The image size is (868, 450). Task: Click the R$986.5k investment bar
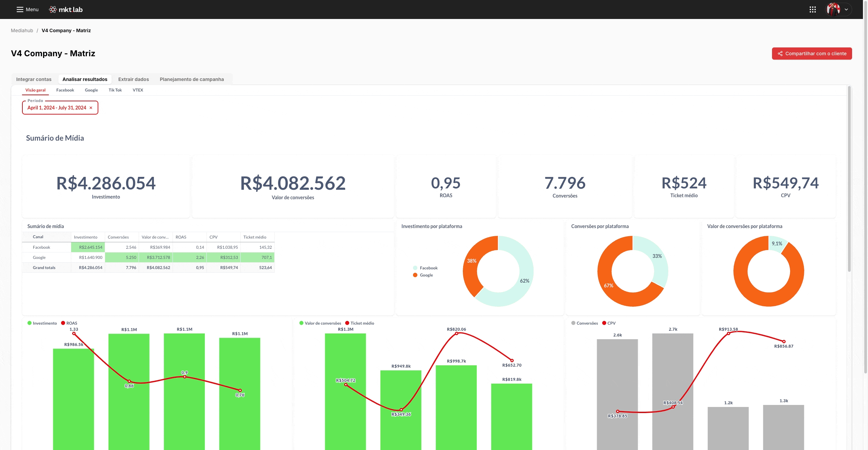(74, 400)
